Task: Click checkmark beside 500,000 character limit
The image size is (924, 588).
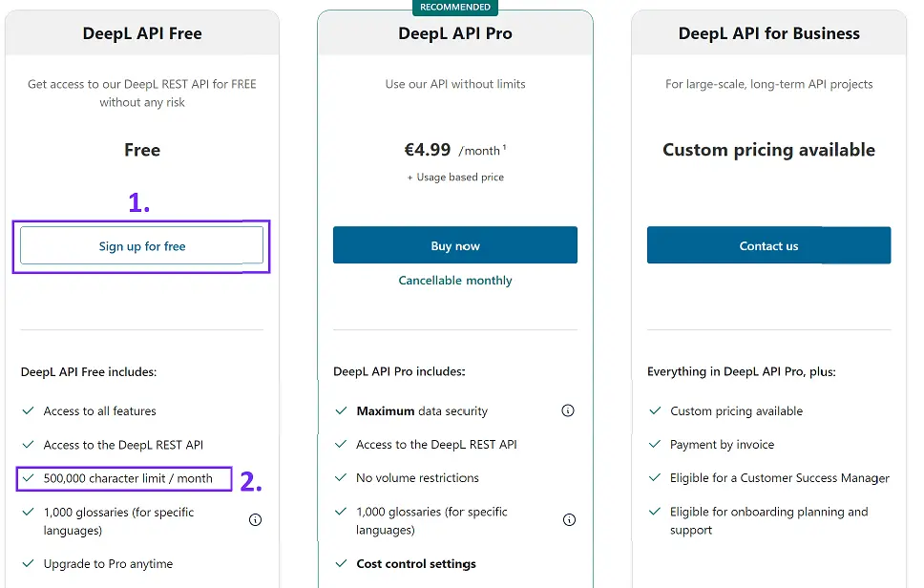Action: tap(28, 478)
